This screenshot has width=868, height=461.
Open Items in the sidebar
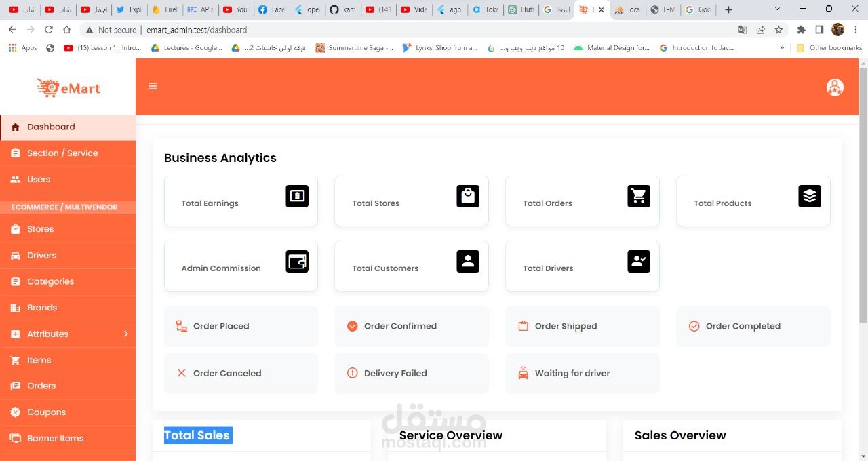click(x=68, y=360)
